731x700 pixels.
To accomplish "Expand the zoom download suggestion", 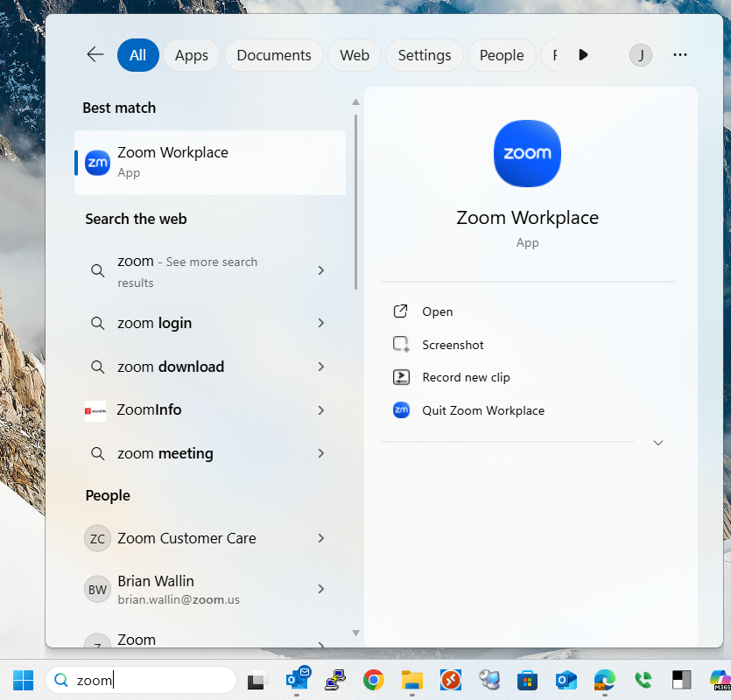I will point(320,367).
